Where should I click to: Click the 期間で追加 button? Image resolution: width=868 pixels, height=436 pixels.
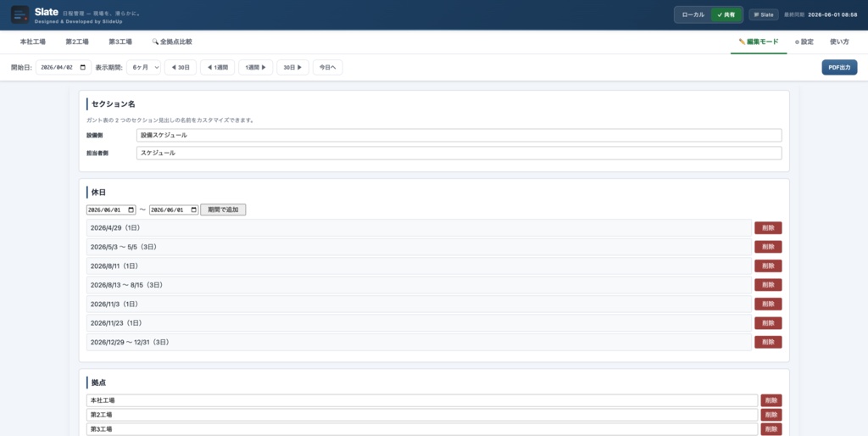tap(223, 210)
